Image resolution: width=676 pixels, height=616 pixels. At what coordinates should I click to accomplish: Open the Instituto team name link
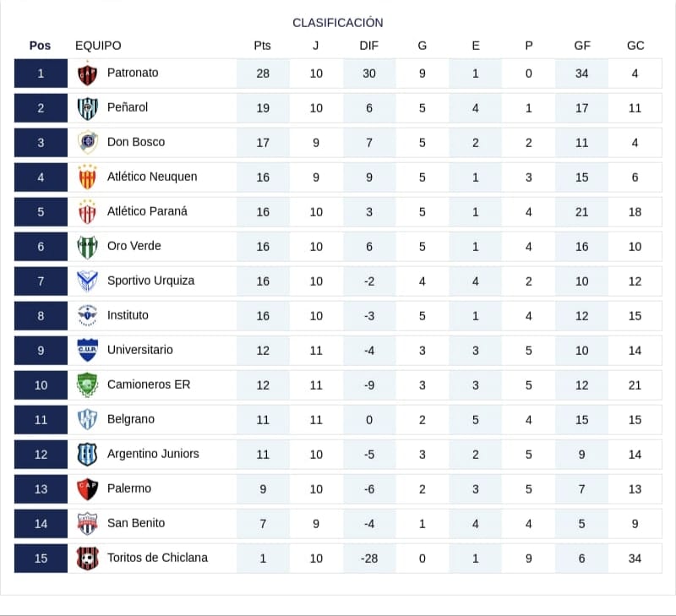(128, 315)
